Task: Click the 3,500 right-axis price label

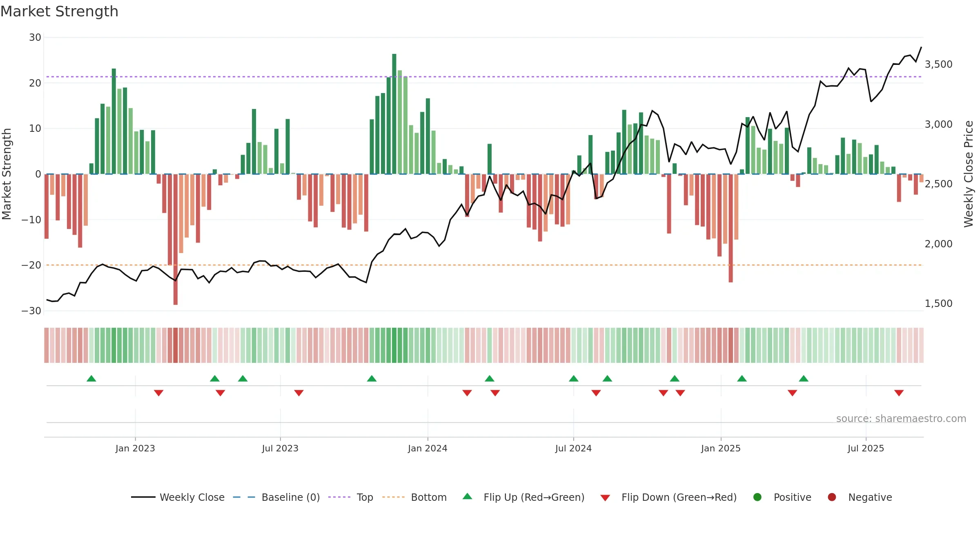Action: (938, 64)
